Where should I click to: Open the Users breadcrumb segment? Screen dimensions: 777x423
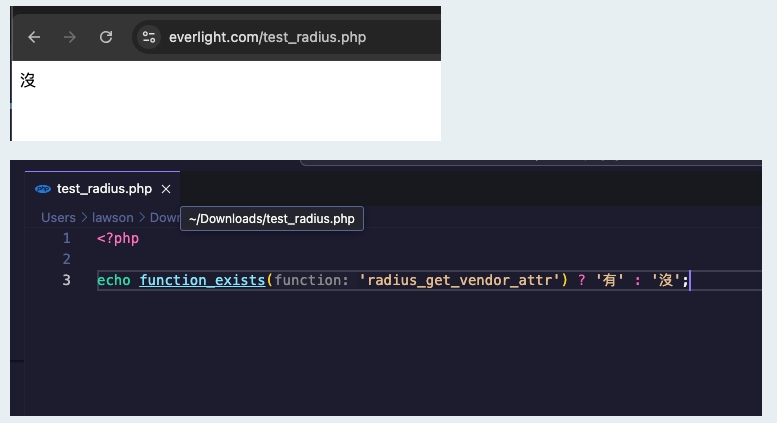pos(58,217)
